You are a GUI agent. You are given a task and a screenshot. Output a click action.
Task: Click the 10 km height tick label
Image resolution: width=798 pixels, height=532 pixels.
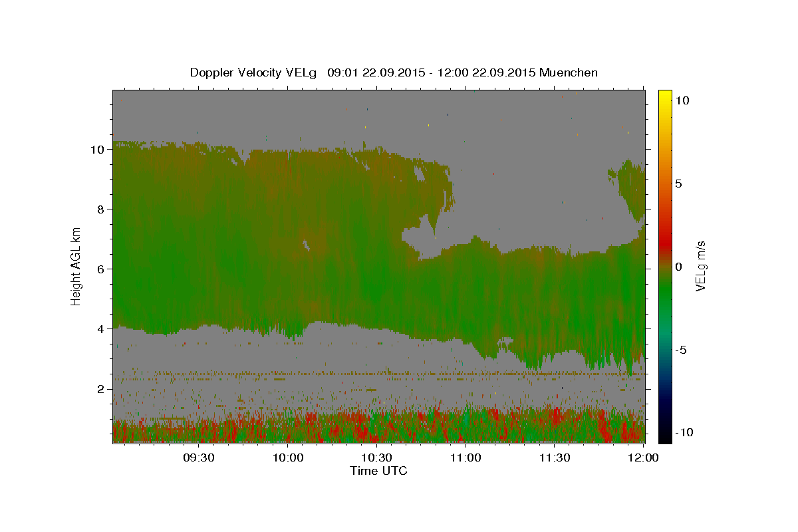point(96,149)
